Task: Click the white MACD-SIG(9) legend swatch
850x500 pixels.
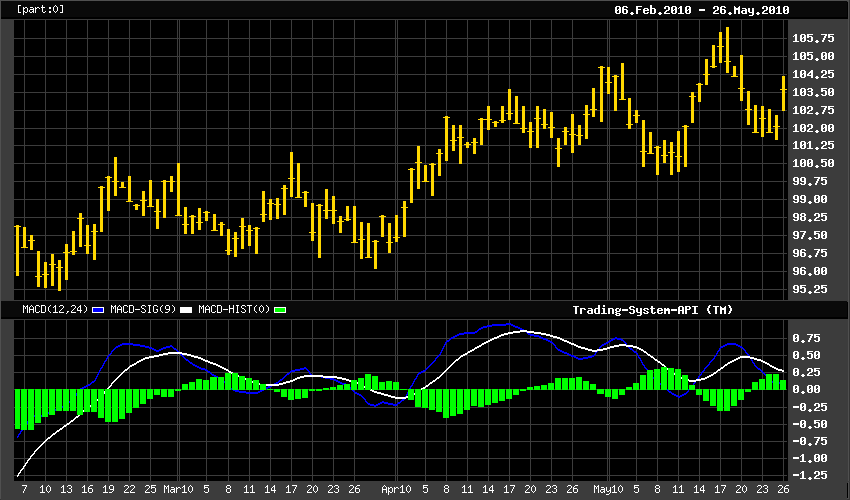Action: click(x=186, y=310)
